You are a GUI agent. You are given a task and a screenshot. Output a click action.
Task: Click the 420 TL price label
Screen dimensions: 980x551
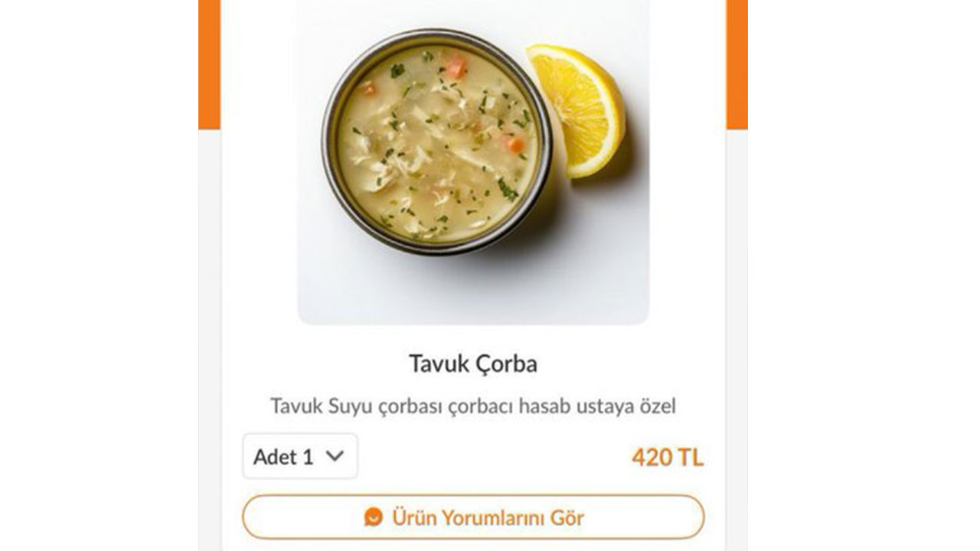point(667,458)
